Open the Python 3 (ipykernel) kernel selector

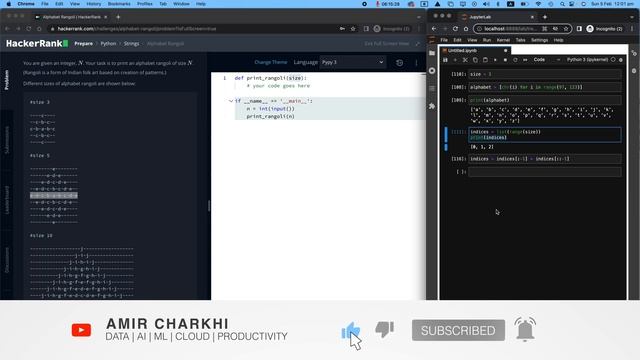(587, 60)
